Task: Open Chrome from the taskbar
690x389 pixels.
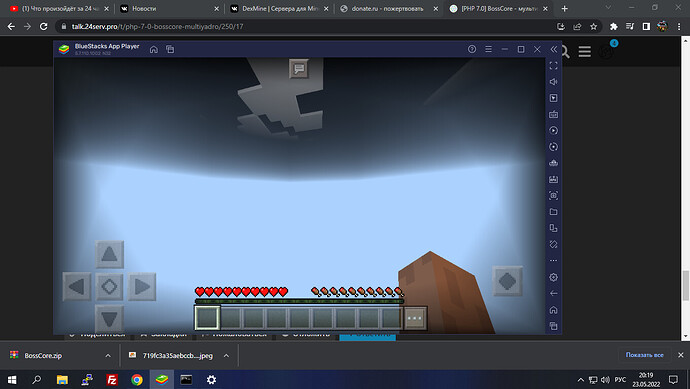Action: [x=137, y=379]
